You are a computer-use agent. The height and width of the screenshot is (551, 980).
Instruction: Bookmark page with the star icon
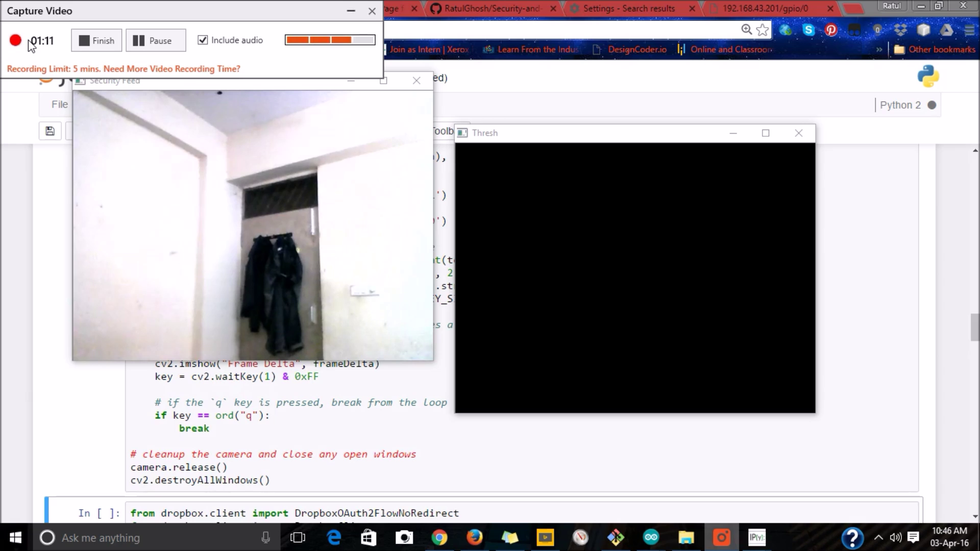tap(763, 30)
